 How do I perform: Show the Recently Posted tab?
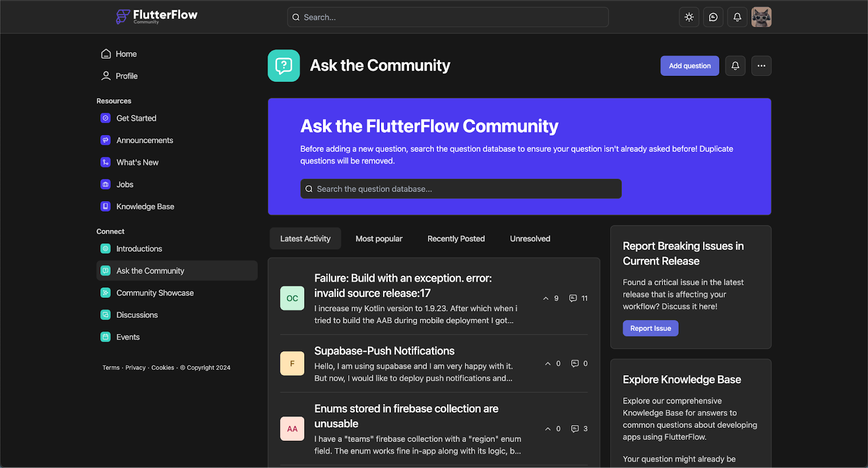click(456, 239)
